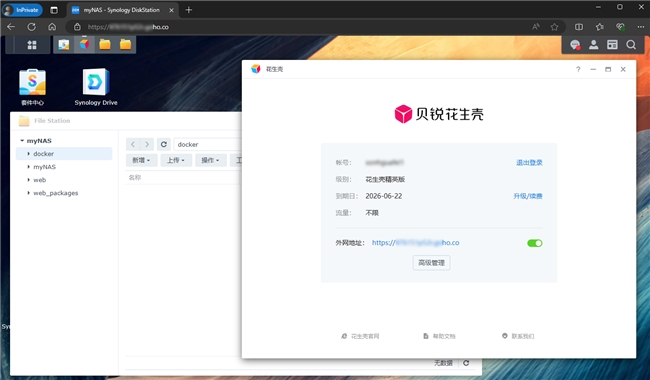This screenshot has width=650, height=380.
Task: Toggle the 外网地址 green switch off
Action: pos(534,243)
